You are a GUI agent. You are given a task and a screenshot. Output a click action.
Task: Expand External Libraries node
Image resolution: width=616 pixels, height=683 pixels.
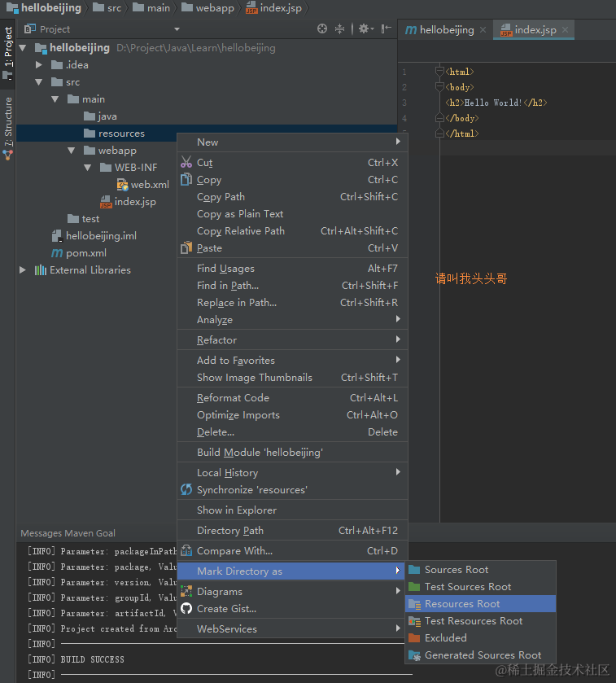[23, 270]
